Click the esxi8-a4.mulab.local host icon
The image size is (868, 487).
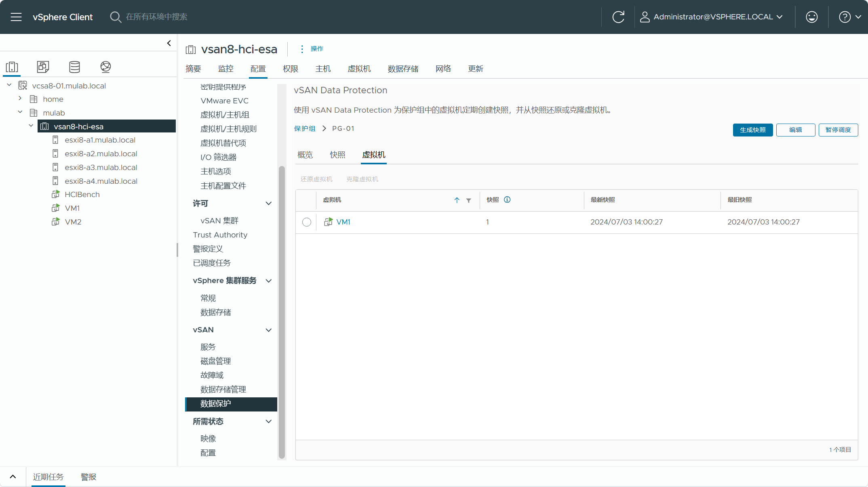point(56,181)
